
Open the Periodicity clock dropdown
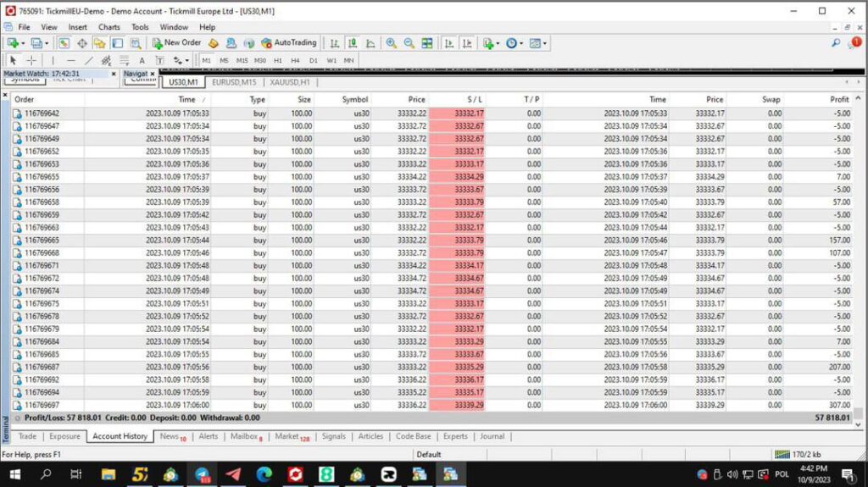(520, 43)
